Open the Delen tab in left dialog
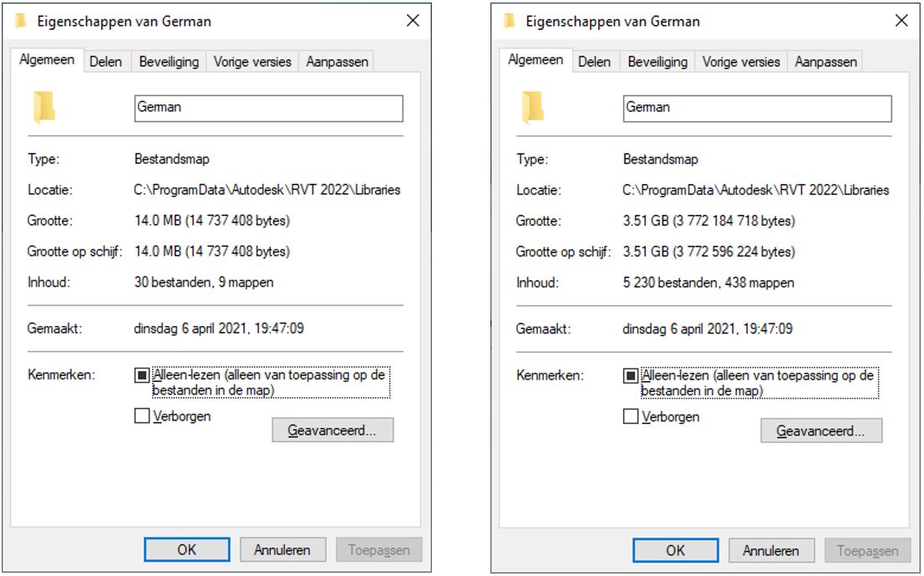 coord(105,62)
